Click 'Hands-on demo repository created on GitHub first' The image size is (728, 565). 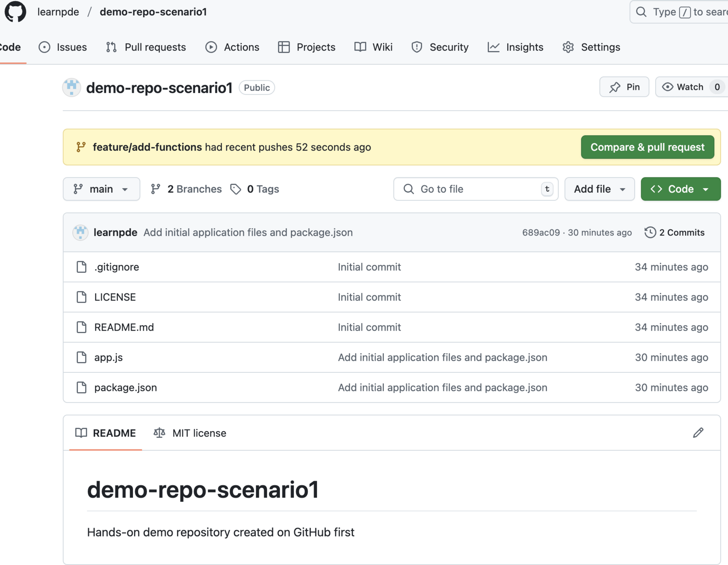220,532
